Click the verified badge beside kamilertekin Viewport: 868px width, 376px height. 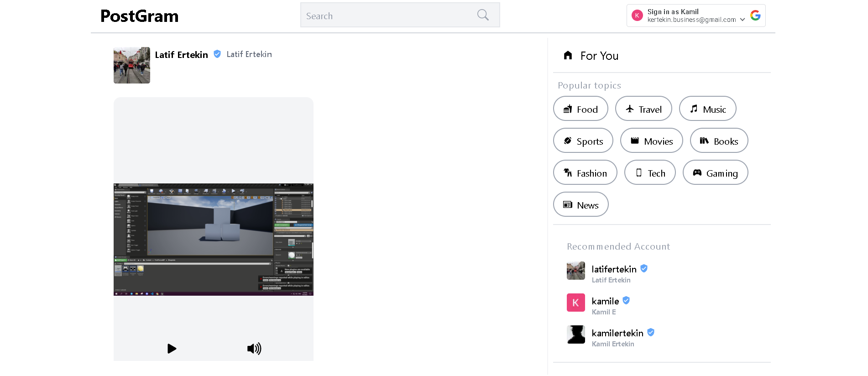(x=651, y=332)
